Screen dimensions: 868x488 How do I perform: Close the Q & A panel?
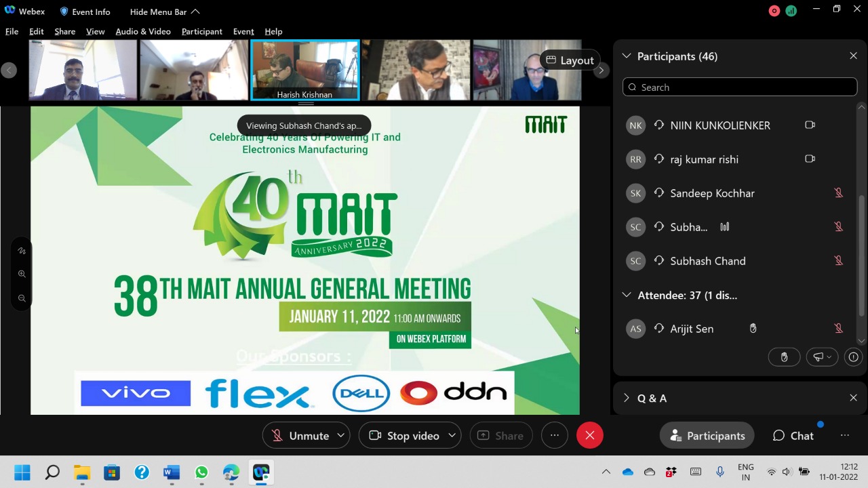click(853, 398)
